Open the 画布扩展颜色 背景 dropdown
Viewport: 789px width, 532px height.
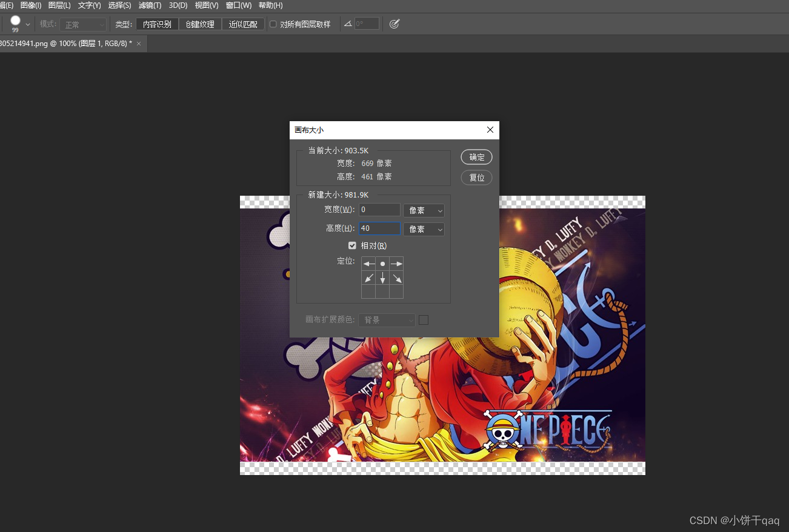(x=387, y=320)
